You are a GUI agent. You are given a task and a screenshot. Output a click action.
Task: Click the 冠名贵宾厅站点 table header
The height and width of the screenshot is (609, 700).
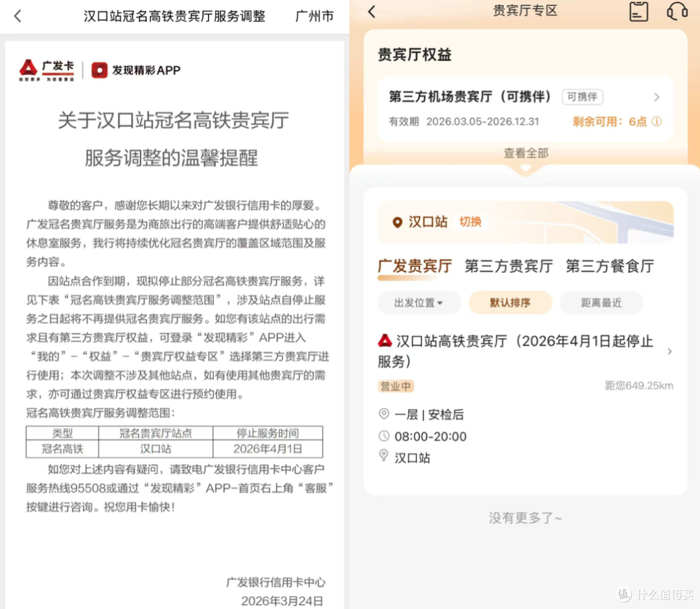click(x=156, y=433)
